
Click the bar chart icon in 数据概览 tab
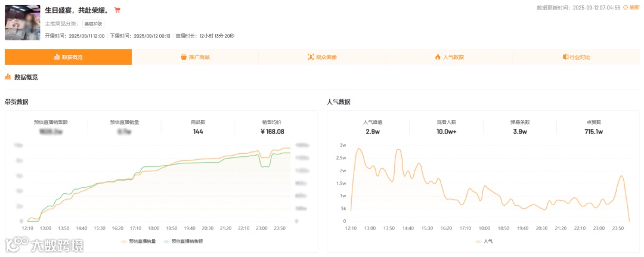[57, 57]
